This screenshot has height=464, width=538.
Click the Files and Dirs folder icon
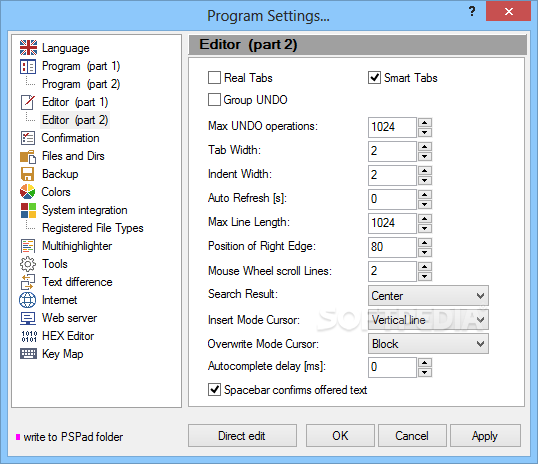[x=28, y=156]
